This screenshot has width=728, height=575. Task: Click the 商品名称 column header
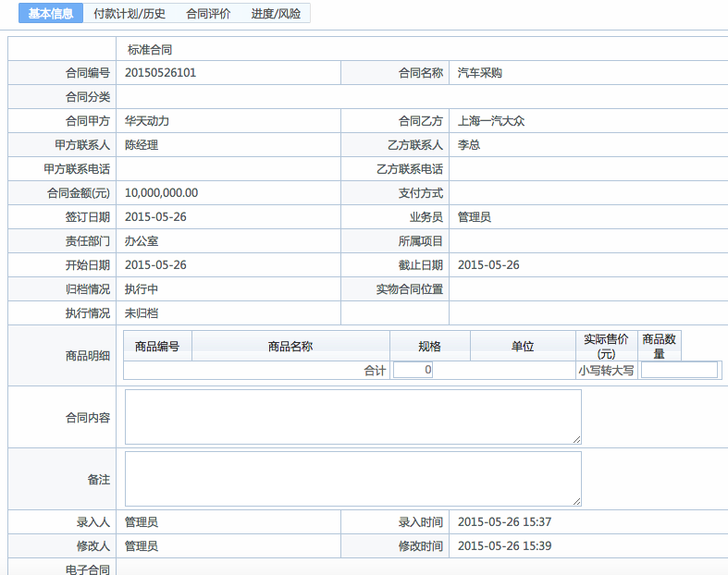(290, 347)
